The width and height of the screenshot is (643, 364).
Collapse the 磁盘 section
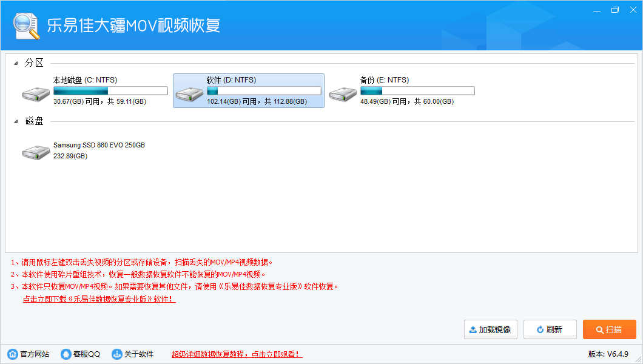pos(16,121)
